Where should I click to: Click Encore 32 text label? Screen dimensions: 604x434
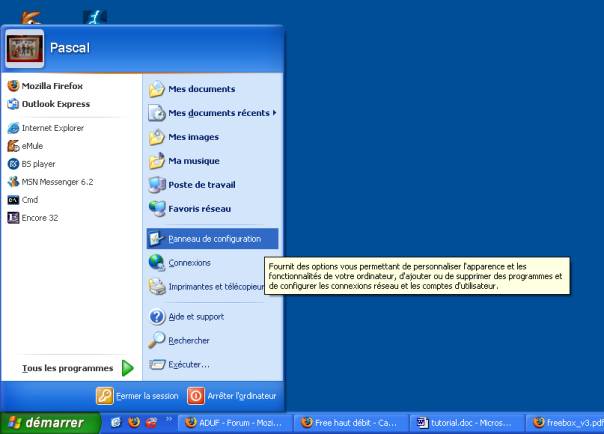tap(40, 218)
